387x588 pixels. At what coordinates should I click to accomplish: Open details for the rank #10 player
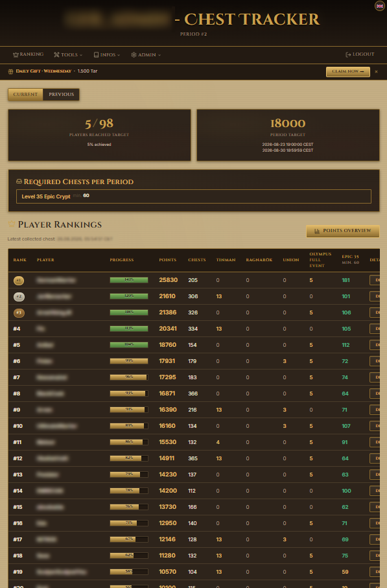click(x=375, y=426)
